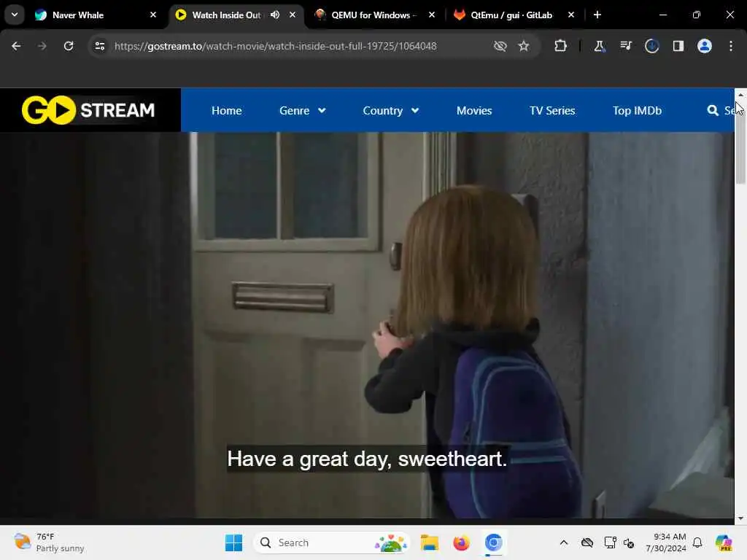Open the weather widget showing 76°F
Viewport: 747px width, 560px height.
(49, 542)
